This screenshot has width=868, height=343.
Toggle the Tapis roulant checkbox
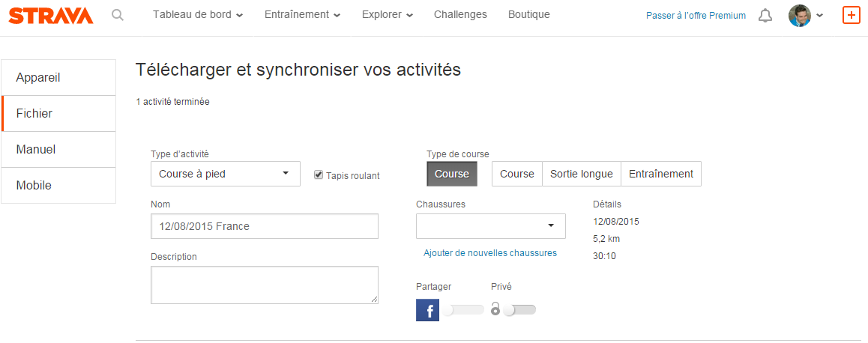click(x=319, y=174)
